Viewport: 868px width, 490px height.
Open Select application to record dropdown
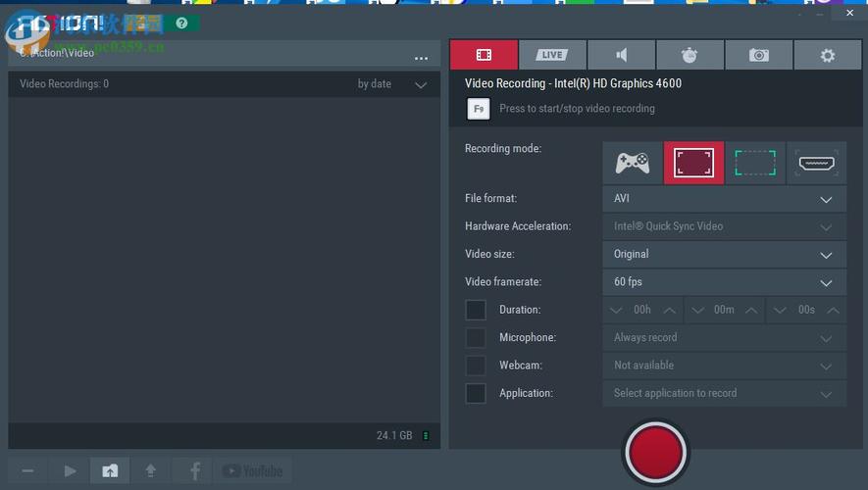click(x=724, y=393)
